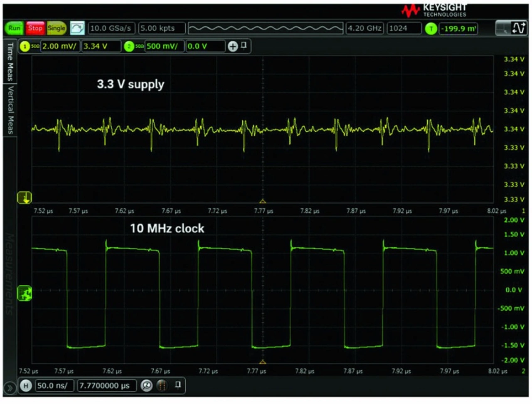
Task: Open the channel 2 500 mV/ scale field
Action: (164, 46)
